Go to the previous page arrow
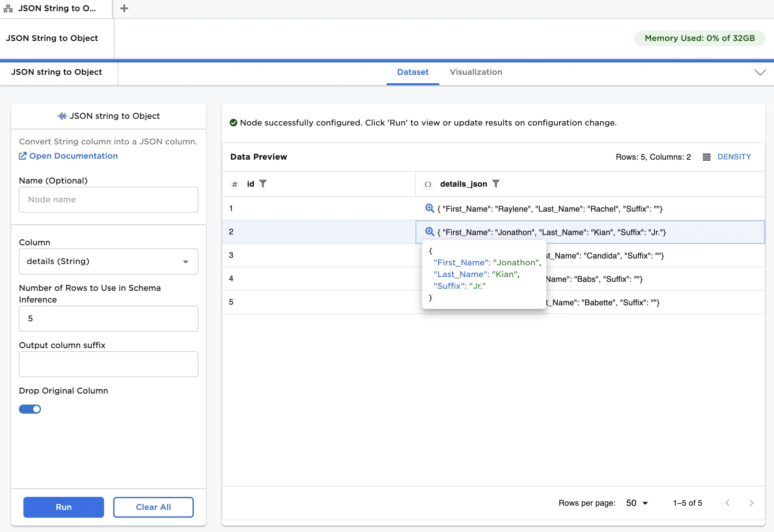774x532 pixels. coord(727,503)
